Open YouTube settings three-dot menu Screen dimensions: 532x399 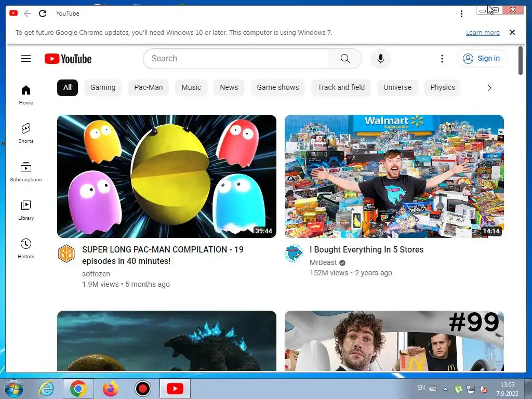tap(442, 59)
